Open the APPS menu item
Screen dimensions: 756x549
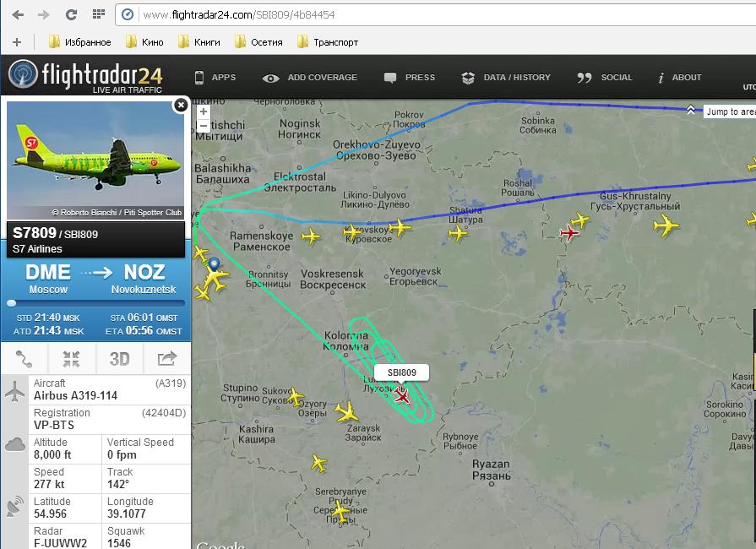(215, 77)
